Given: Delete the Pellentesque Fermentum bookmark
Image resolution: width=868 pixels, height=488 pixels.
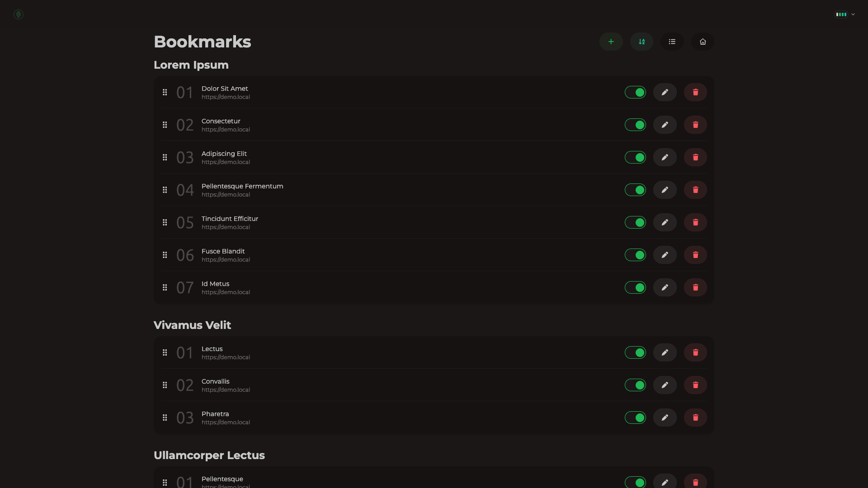Looking at the screenshot, I should coord(695,190).
